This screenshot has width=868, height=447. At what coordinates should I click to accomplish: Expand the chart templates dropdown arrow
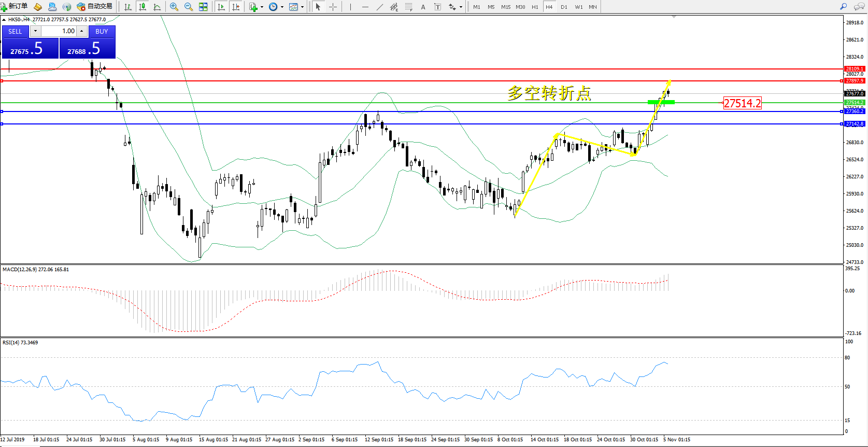click(x=302, y=7)
